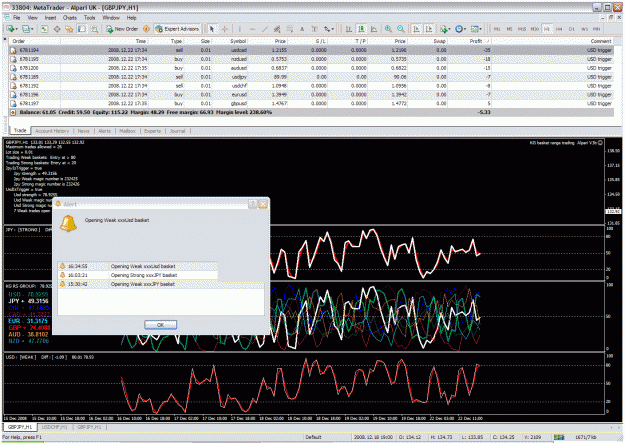The image size is (625, 443).
Task: Toggle the Terminal panel toolbar icon
Action: click(82, 29)
